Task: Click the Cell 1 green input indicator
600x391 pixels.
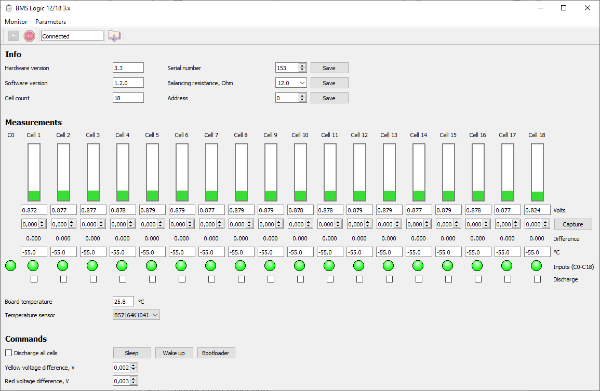Action: point(33,266)
